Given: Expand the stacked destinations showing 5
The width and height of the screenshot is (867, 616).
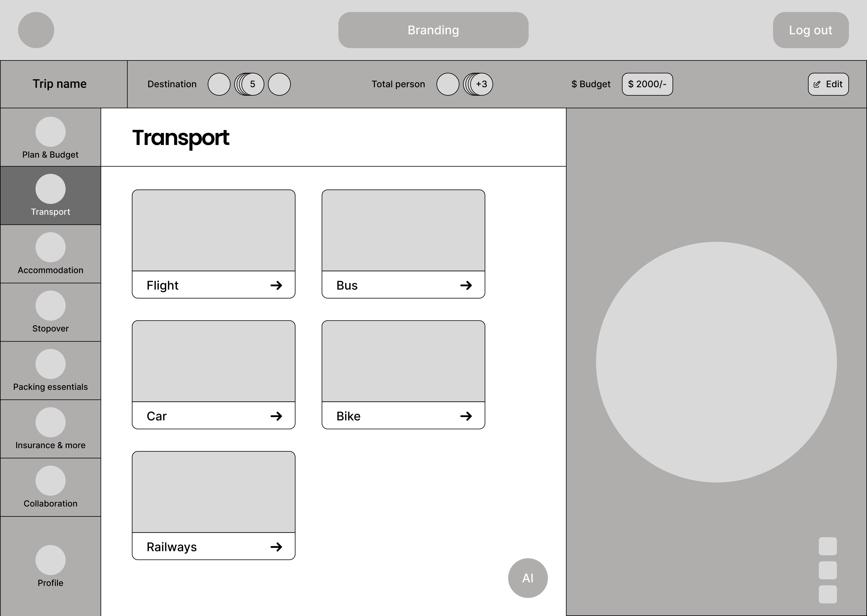Looking at the screenshot, I should click(252, 84).
